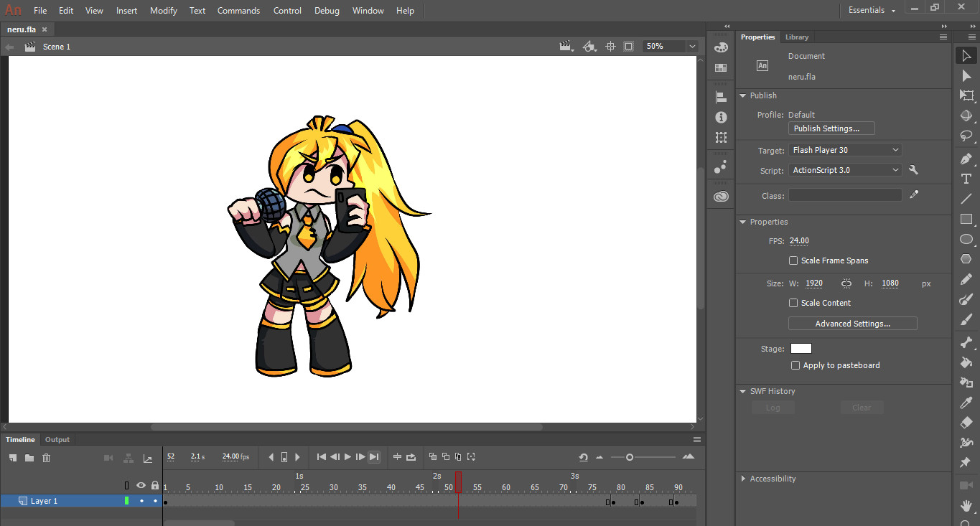The width and height of the screenshot is (980, 526).
Task: Open the Color panel palette icon
Action: [721, 47]
